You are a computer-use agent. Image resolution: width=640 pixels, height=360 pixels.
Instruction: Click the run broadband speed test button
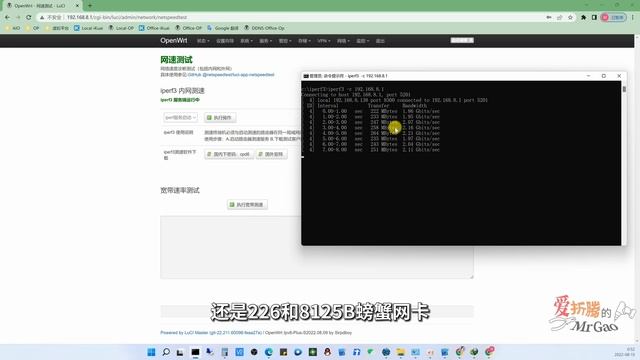click(x=247, y=204)
